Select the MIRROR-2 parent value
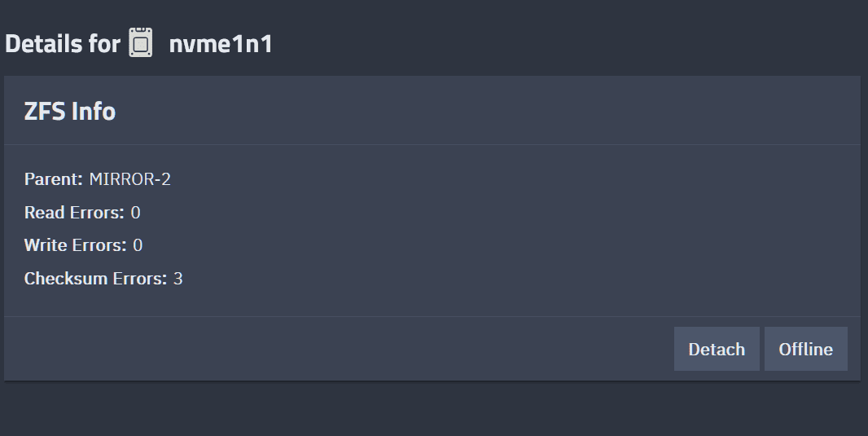This screenshot has height=436, width=868. coord(130,179)
